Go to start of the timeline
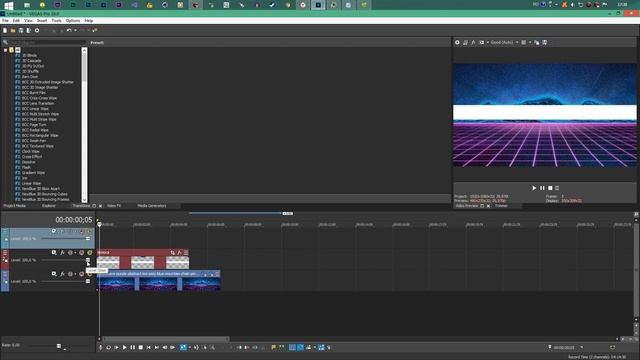 [x=149, y=347]
